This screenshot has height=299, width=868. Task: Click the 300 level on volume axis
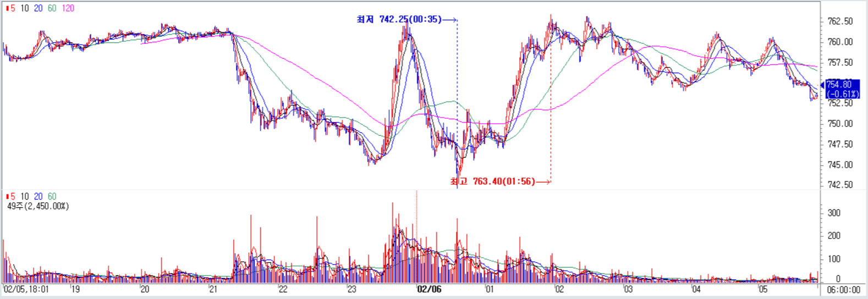click(x=834, y=213)
